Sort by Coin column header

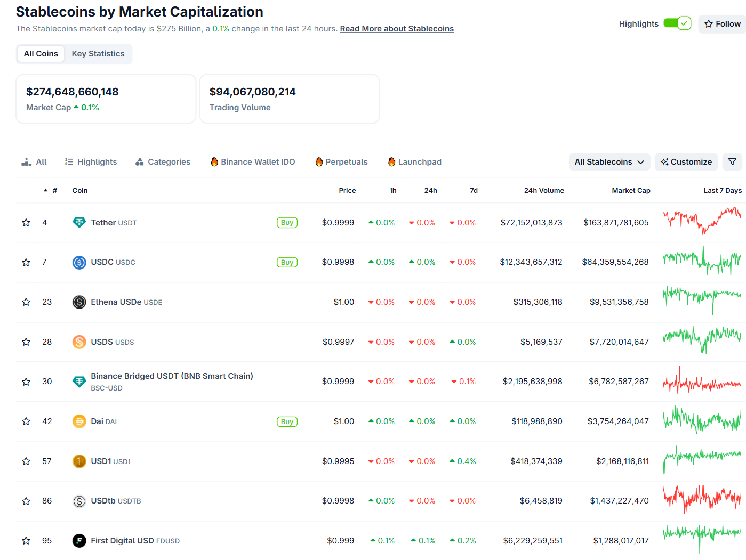[x=80, y=191]
